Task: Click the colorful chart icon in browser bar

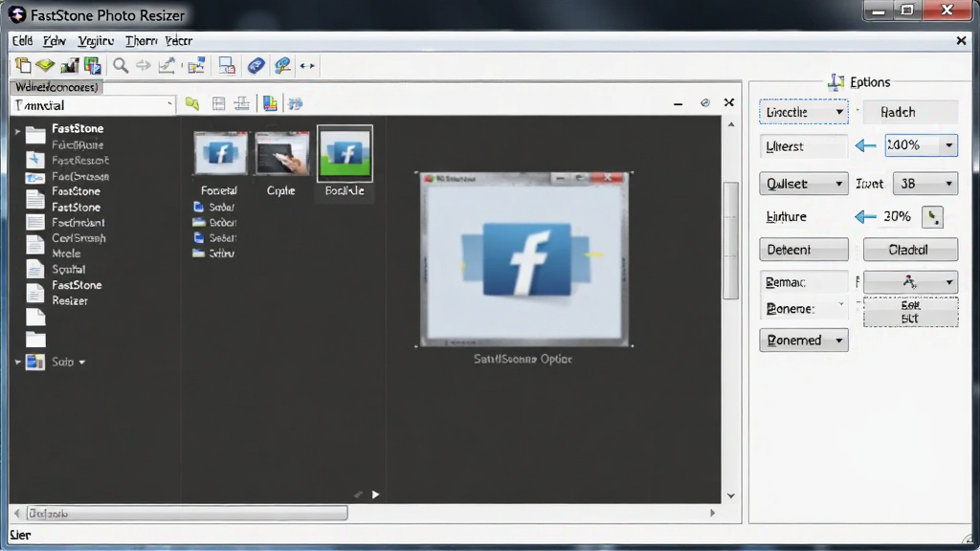Action: [270, 103]
